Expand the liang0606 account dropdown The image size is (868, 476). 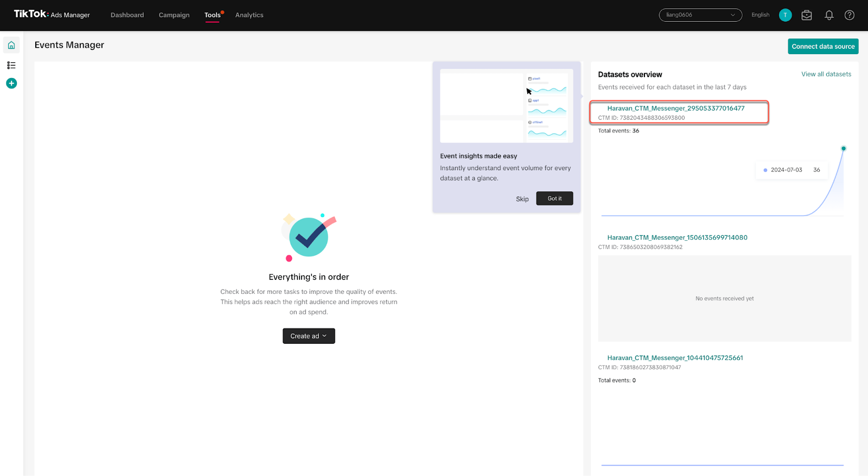click(700, 15)
